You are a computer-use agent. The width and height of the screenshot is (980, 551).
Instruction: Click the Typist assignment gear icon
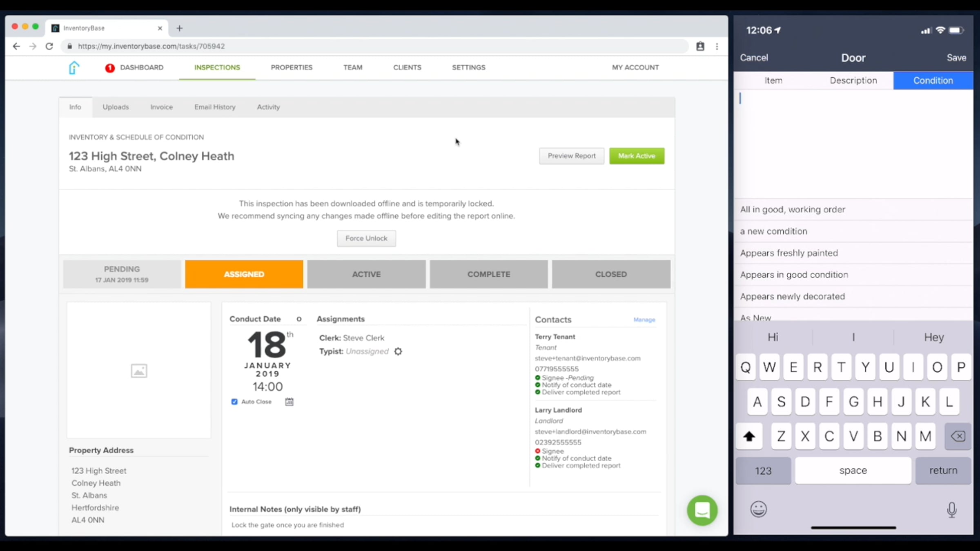[x=398, y=351]
